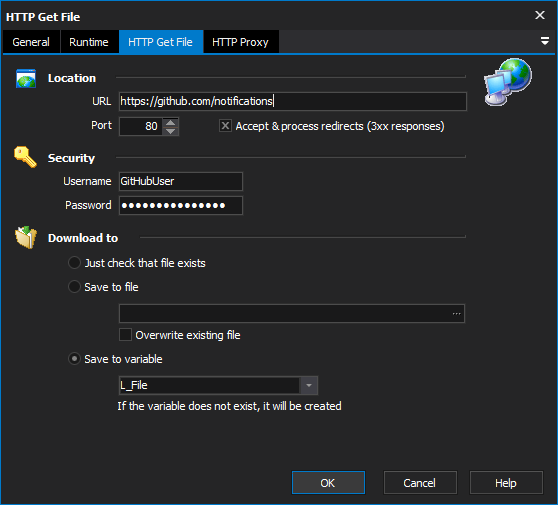Decrease the Port value with down arrow

pos(170,131)
